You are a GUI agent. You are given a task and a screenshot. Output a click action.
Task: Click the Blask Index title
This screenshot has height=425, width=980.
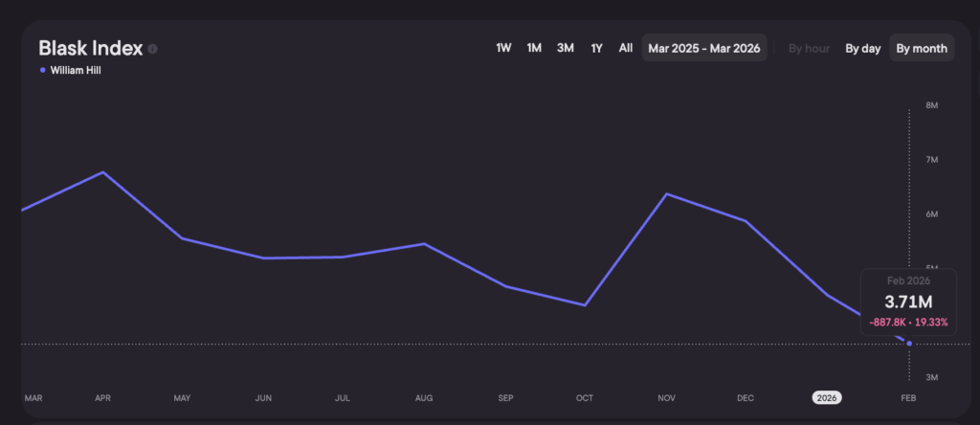[90, 48]
